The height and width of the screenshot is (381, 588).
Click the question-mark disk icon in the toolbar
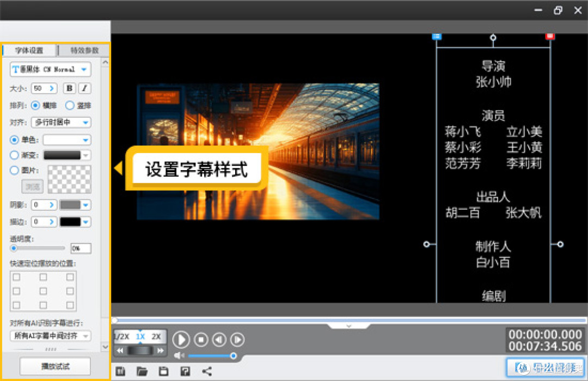coord(185,371)
